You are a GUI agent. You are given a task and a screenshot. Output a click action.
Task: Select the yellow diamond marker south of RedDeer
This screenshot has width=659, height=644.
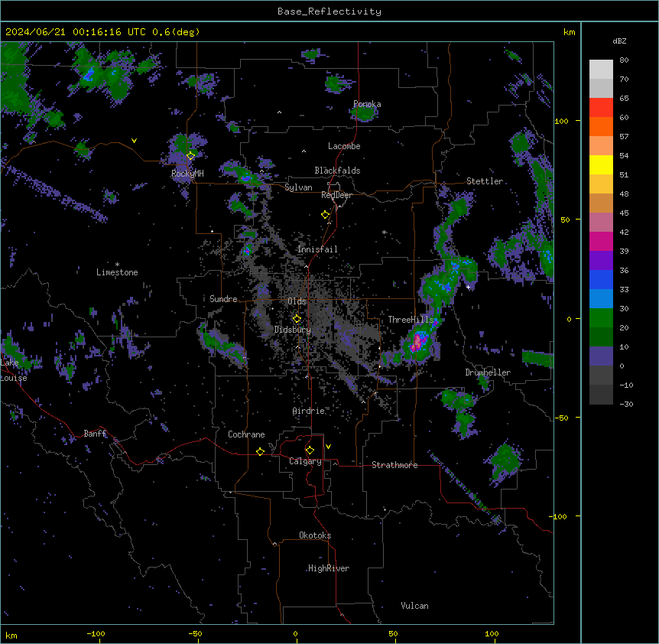(326, 214)
